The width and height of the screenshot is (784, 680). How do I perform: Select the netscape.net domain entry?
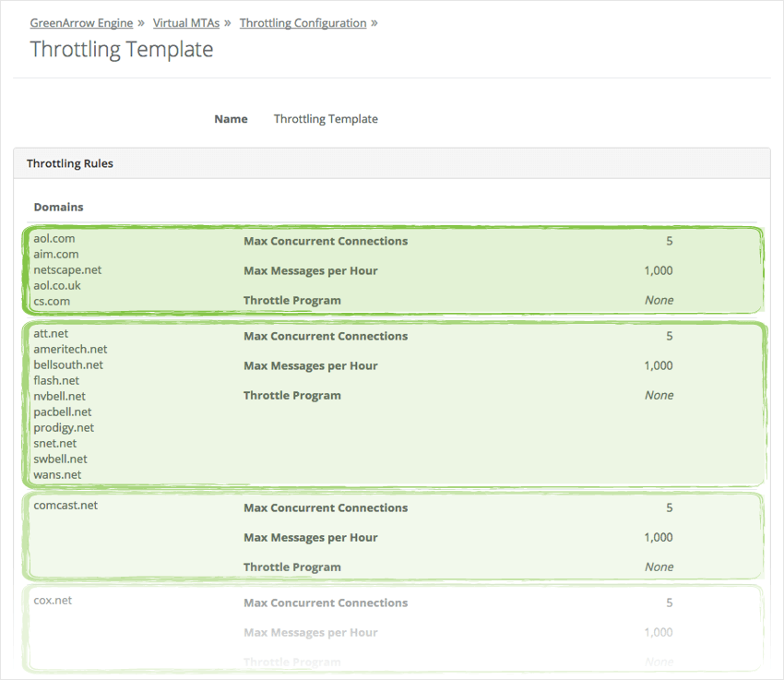coord(67,270)
